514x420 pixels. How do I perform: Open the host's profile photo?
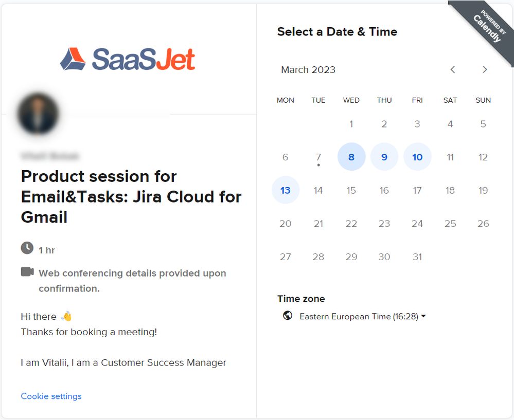pyautogui.click(x=38, y=114)
